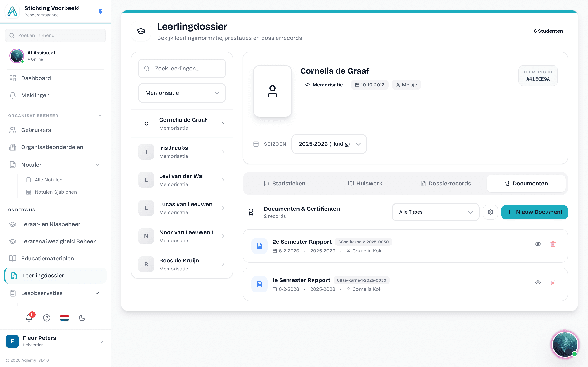Click the Nieuw Document button
Viewport: 588px width, 367px height.
pyautogui.click(x=534, y=212)
